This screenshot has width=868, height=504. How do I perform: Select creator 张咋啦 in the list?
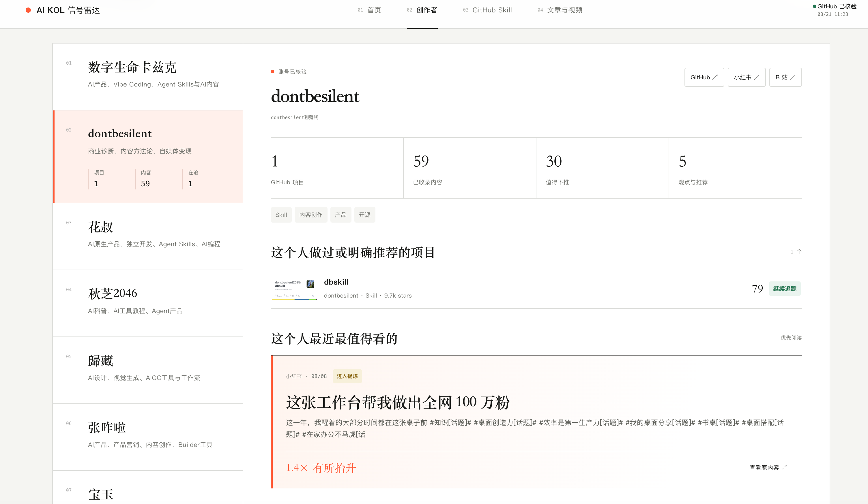click(148, 437)
